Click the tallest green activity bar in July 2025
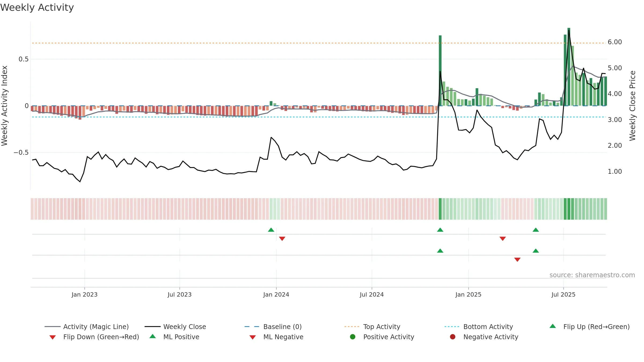This screenshot has height=362, width=644. 569,67
